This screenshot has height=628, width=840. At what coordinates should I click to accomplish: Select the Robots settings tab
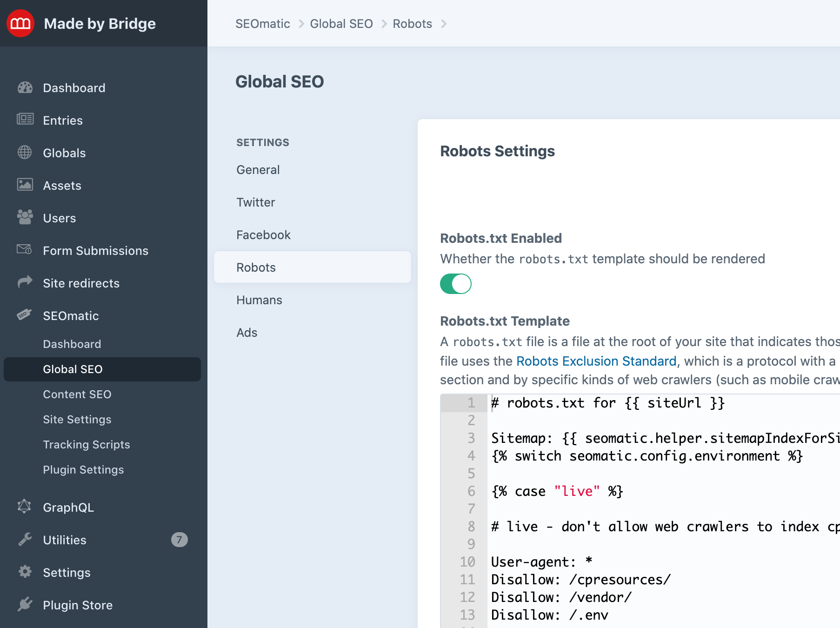(x=313, y=267)
